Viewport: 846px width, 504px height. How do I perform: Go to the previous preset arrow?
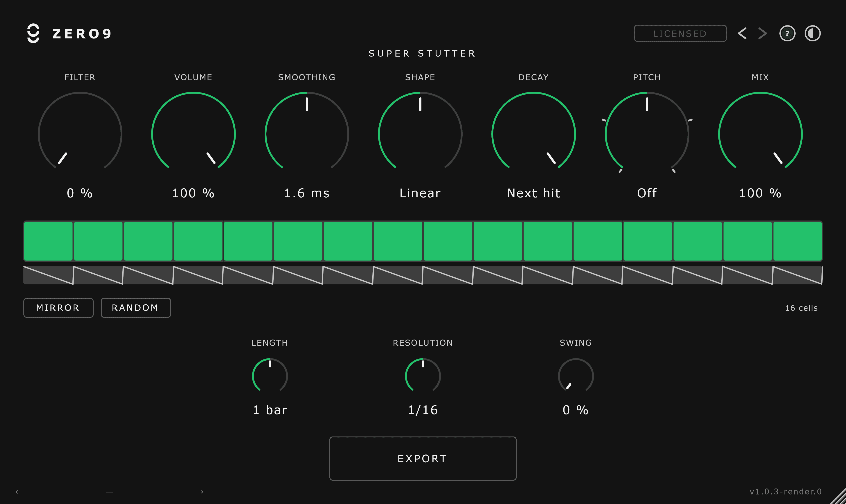coord(742,33)
